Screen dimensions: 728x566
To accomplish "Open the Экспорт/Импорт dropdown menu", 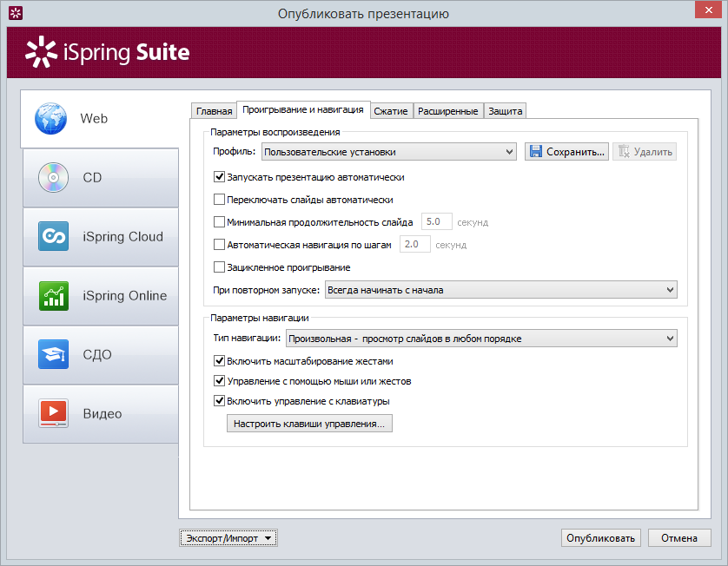I will pyautogui.click(x=228, y=538).
